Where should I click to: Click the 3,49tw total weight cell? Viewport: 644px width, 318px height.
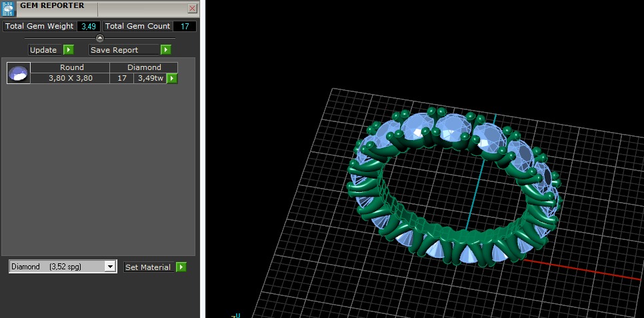[150, 78]
